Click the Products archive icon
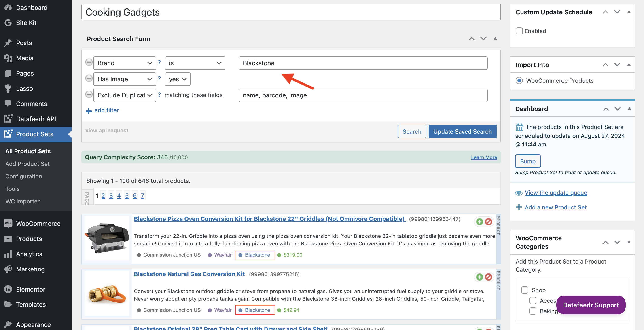This screenshot has width=644, height=330. [8, 239]
